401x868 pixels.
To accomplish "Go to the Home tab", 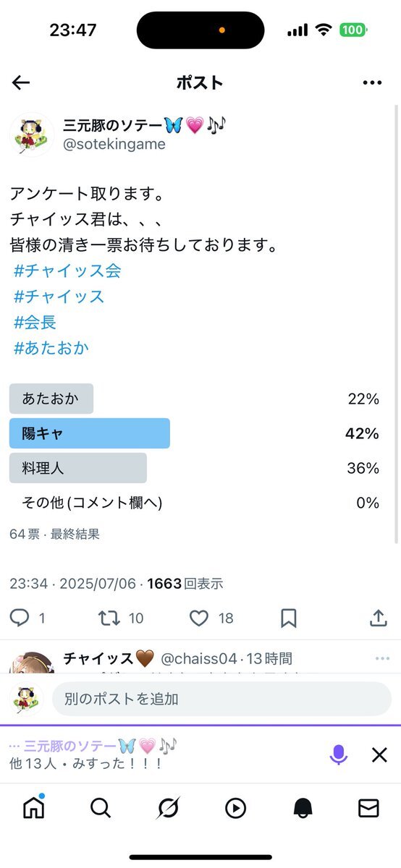I will point(33,807).
